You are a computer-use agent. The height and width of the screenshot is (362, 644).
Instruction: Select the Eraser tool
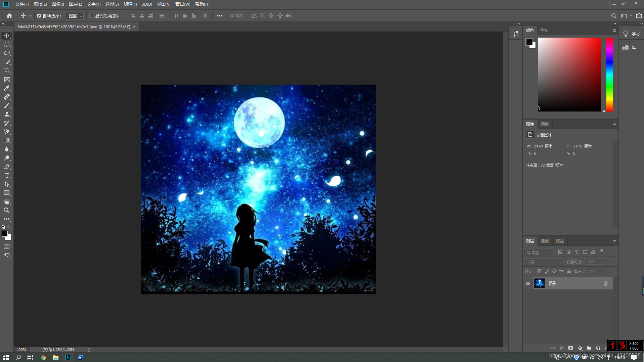7,132
